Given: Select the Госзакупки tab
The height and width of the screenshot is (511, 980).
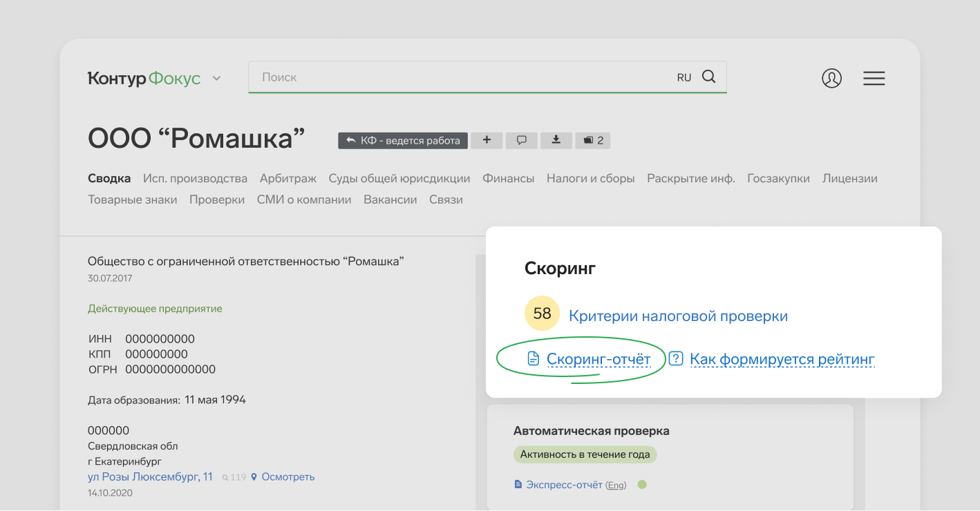Looking at the screenshot, I should pos(778,178).
